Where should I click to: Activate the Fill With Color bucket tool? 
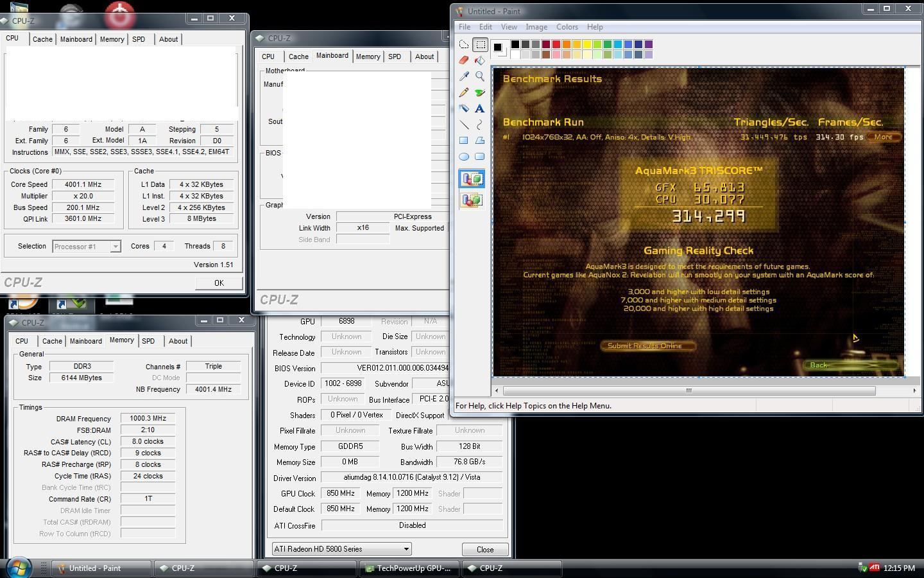click(x=480, y=60)
